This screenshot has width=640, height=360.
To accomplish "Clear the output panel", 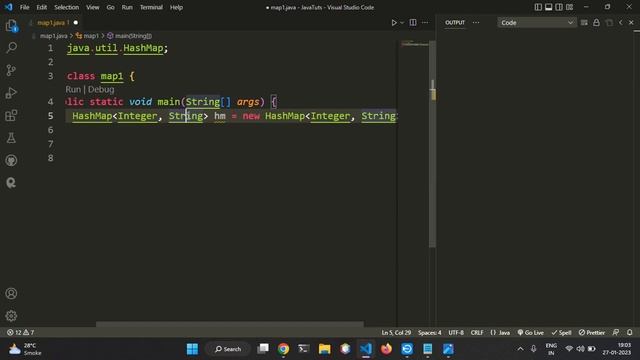I will pyautogui.click(x=584, y=22).
